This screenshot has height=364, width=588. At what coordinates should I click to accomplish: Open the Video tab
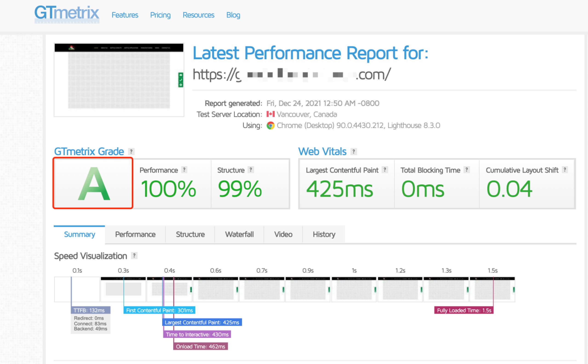point(283,234)
